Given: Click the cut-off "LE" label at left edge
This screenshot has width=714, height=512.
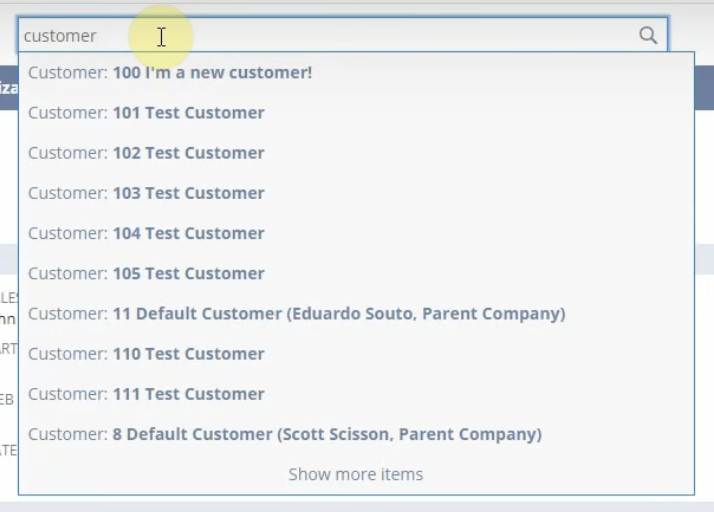Looking at the screenshot, I should pyautogui.click(x=9, y=298).
